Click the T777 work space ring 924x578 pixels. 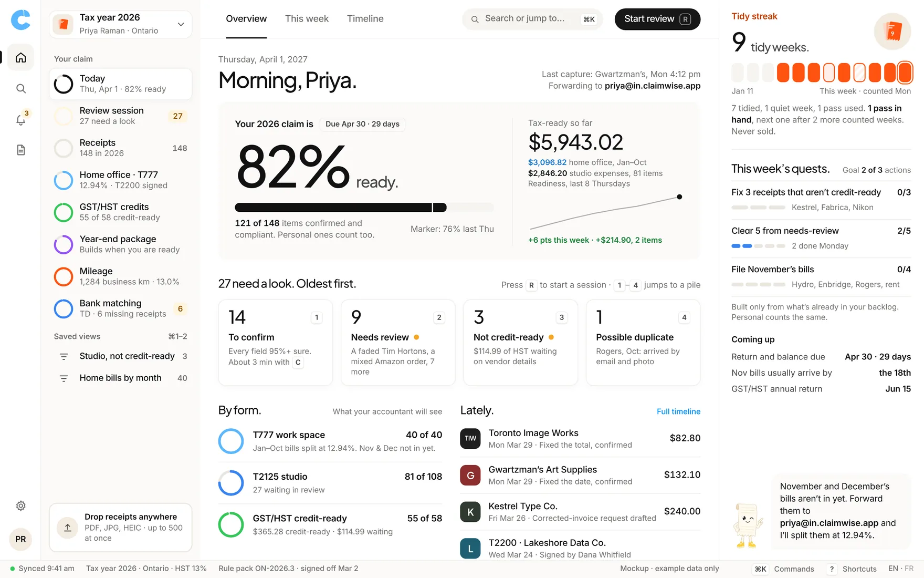pyautogui.click(x=231, y=441)
